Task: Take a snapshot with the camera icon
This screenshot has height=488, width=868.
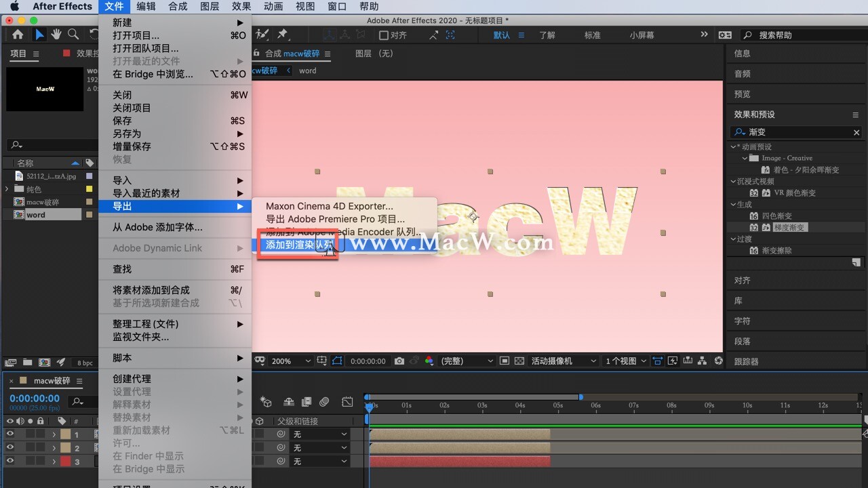Action: click(399, 361)
